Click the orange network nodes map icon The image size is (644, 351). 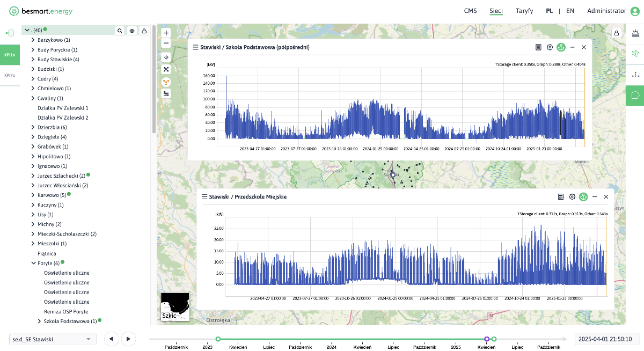click(x=166, y=82)
